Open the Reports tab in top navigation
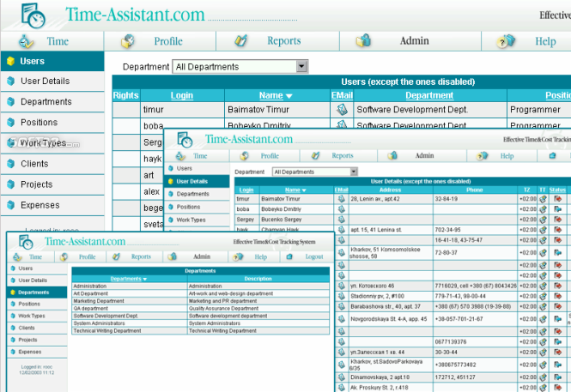The height and width of the screenshot is (392, 571). tap(283, 40)
